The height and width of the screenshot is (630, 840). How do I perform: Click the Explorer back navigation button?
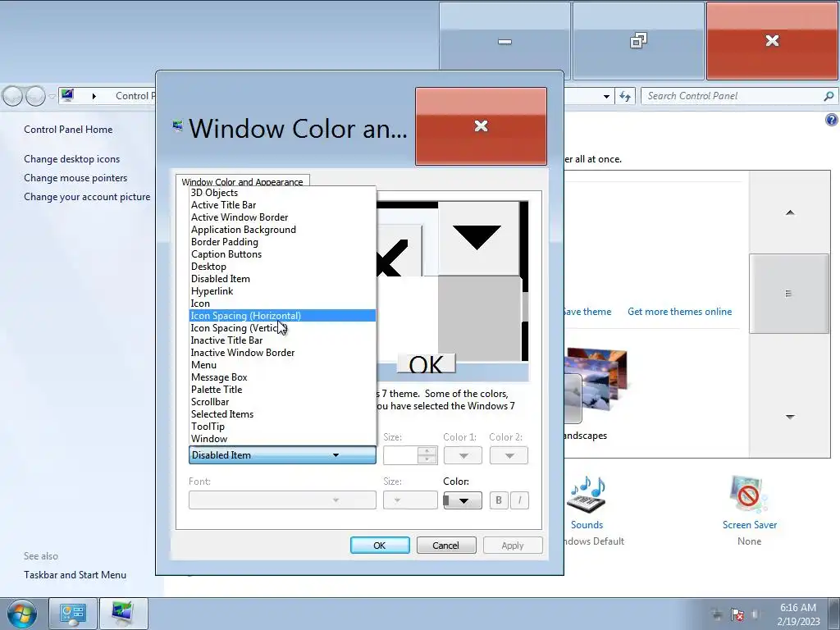pos(13,97)
